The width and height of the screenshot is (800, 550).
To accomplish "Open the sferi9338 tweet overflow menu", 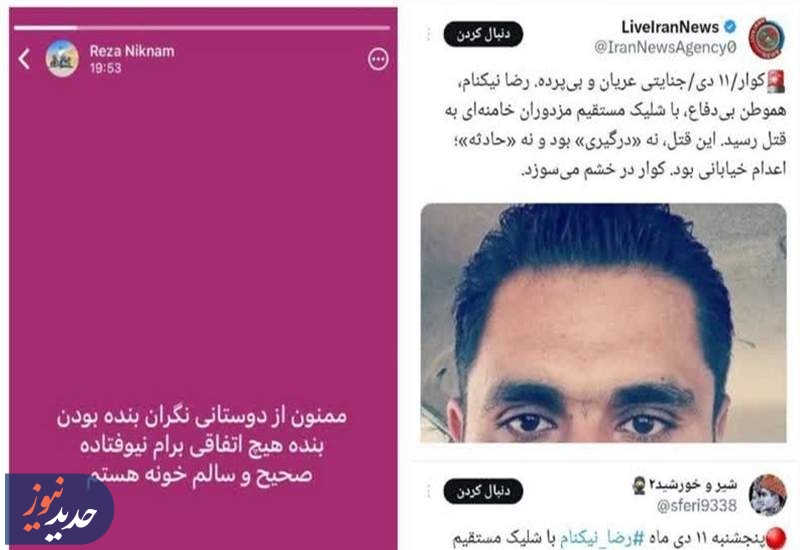I will pyautogui.click(x=429, y=491).
